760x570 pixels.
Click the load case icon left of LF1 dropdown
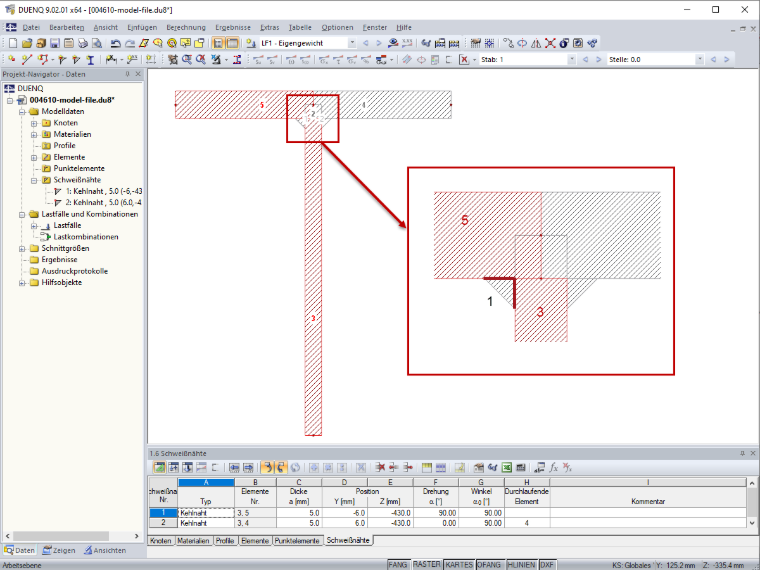click(251, 43)
